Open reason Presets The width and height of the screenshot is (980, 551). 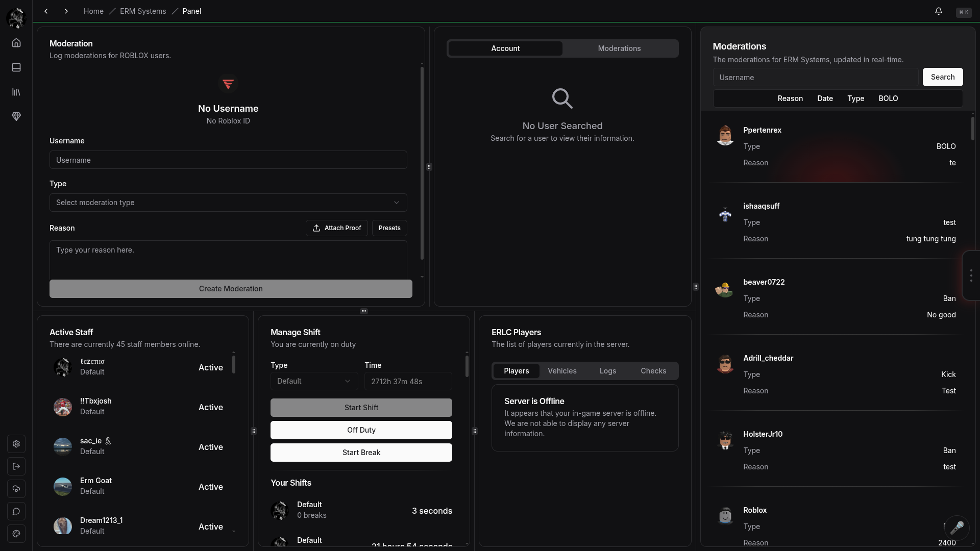[389, 228]
